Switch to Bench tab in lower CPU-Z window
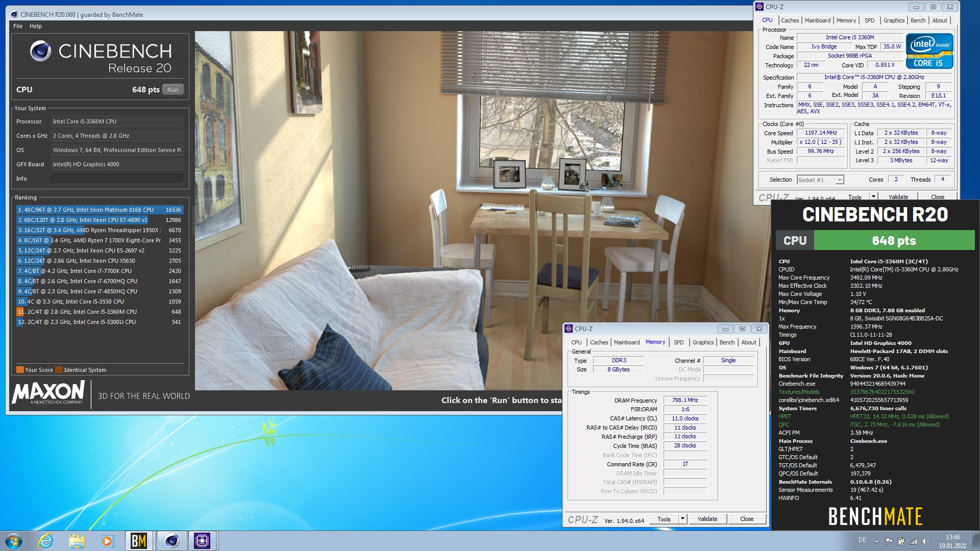The image size is (980, 551). [727, 342]
